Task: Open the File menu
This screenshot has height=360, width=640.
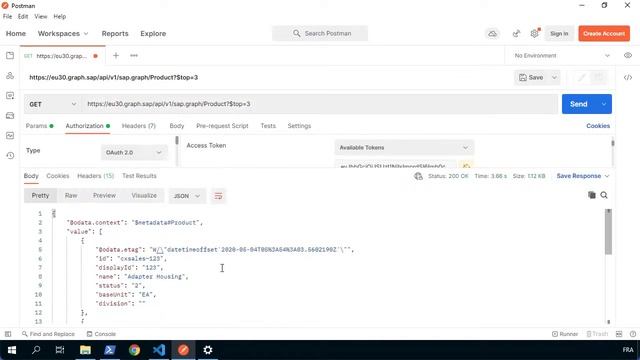Action: (7, 16)
